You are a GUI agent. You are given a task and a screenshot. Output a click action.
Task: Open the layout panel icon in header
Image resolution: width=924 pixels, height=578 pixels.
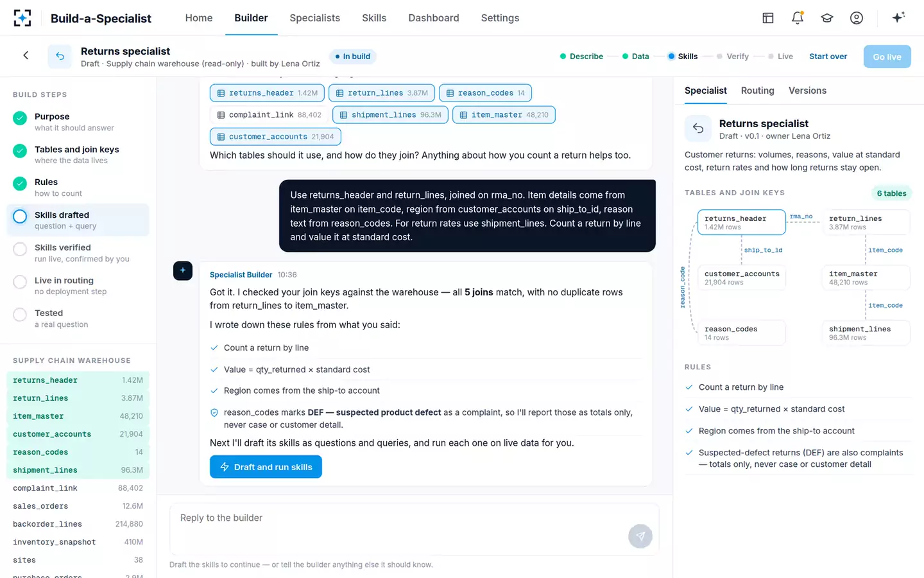[768, 18]
